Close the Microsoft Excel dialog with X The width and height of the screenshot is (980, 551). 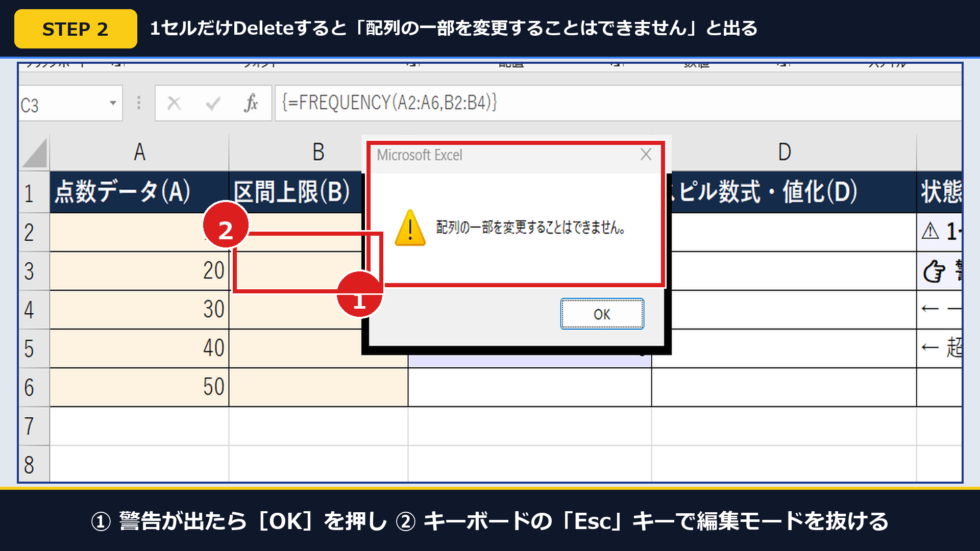tap(646, 154)
